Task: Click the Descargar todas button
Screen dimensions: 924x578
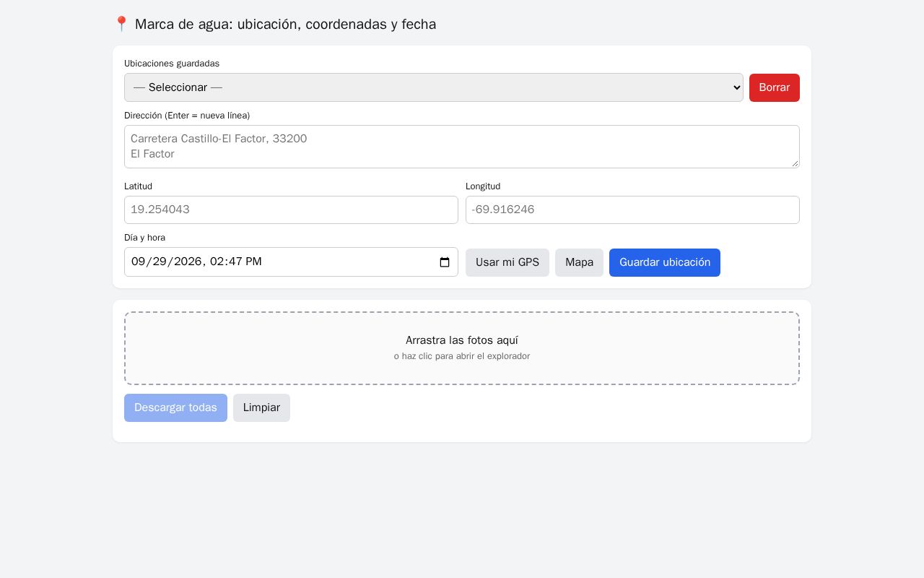Action: (175, 407)
